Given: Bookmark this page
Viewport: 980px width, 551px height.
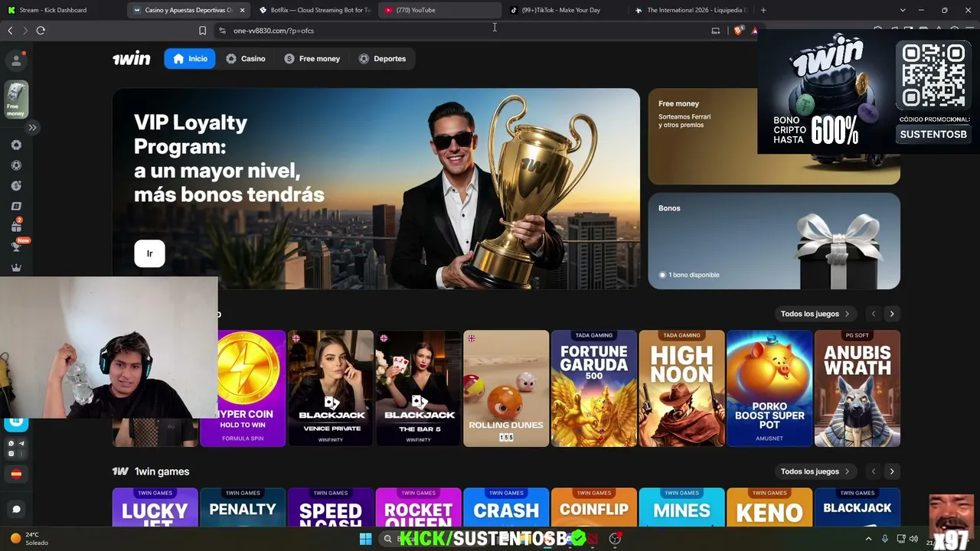Looking at the screenshot, I should click(202, 31).
